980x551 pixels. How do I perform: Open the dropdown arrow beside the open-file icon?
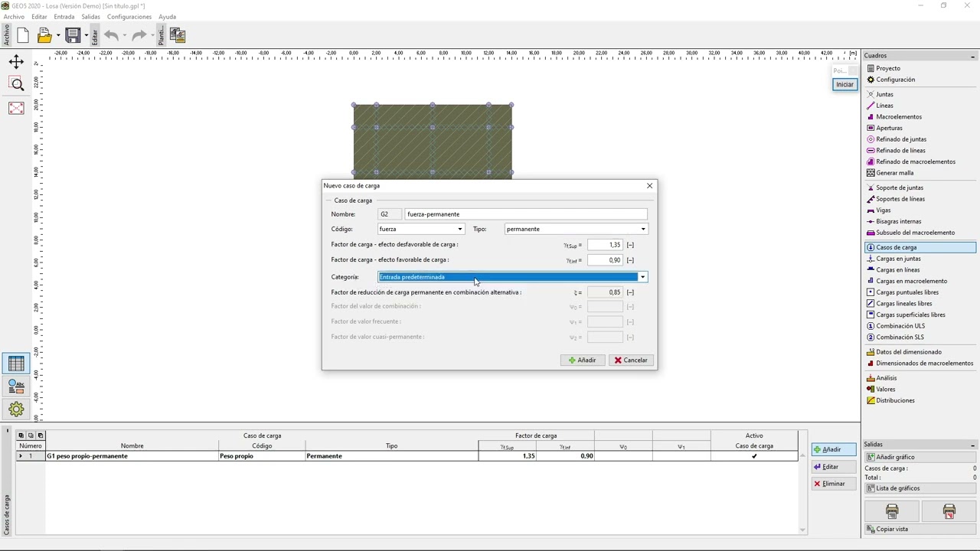pos(57,35)
